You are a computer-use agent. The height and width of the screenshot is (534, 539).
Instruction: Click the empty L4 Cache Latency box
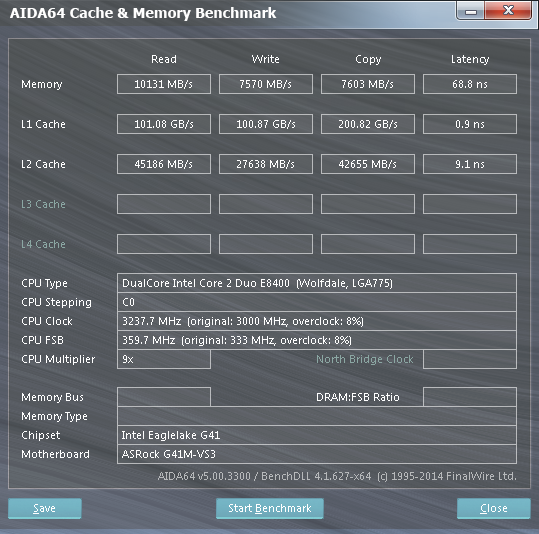(470, 244)
